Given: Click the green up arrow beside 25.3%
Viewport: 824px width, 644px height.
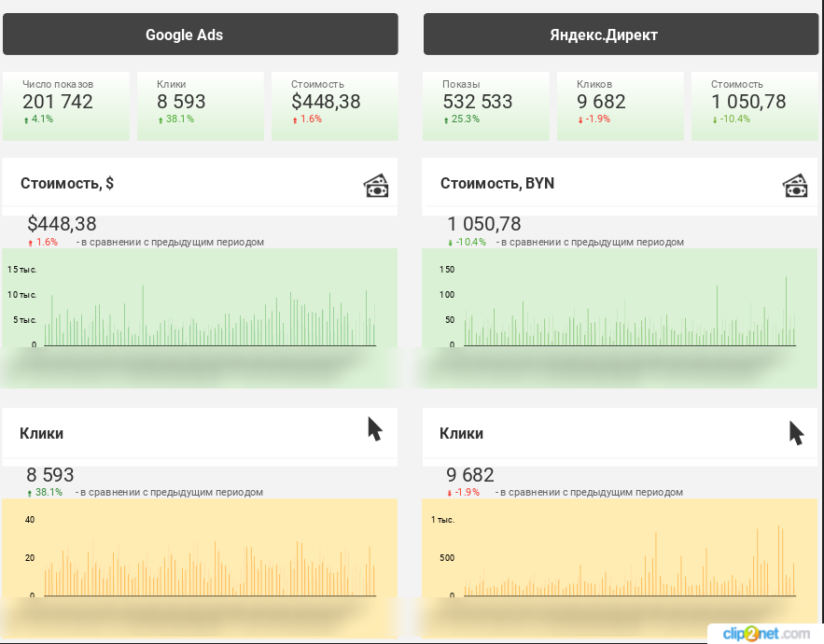Looking at the screenshot, I should tap(446, 119).
